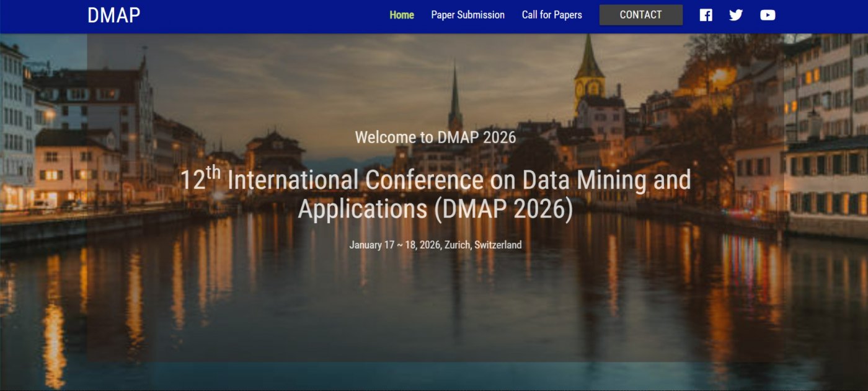Open the Facebook page icon
This screenshot has width=868, height=391.
click(x=706, y=15)
